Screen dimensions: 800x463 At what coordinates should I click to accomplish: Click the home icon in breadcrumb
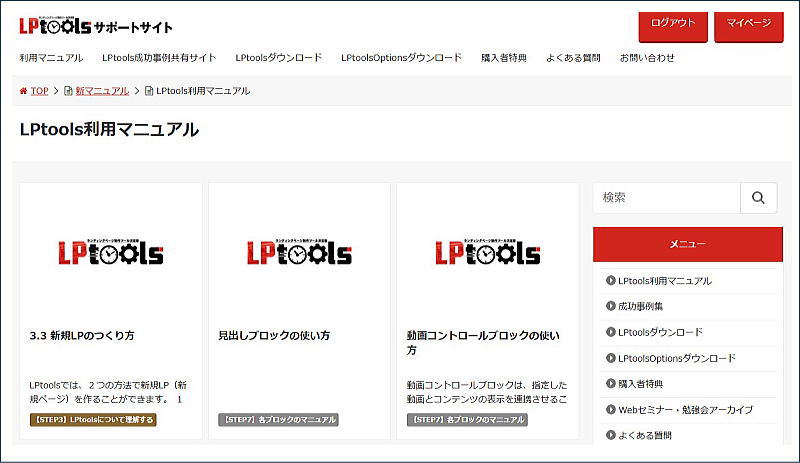point(23,91)
